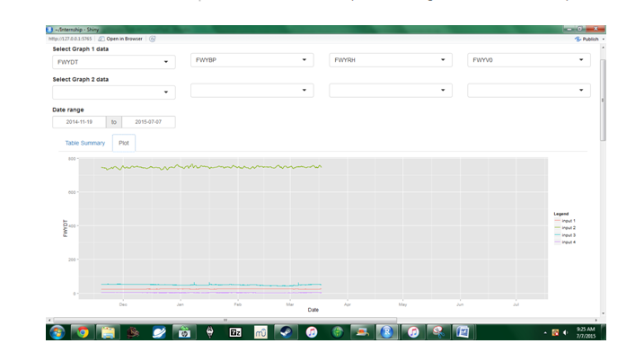Expand the FWYV0 dropdown
This screenshot has width=644, height=352.
529,60
